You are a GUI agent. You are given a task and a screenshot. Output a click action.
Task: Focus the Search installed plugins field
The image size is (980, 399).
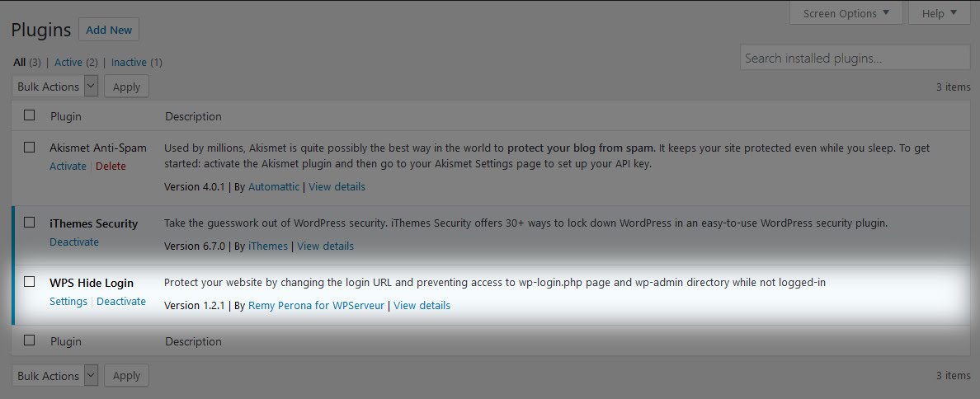click(855, 59)
